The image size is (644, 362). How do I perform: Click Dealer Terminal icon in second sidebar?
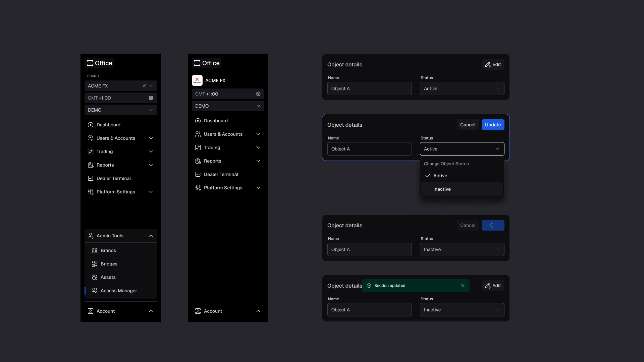pyautogui.click(x=198, y=174)
